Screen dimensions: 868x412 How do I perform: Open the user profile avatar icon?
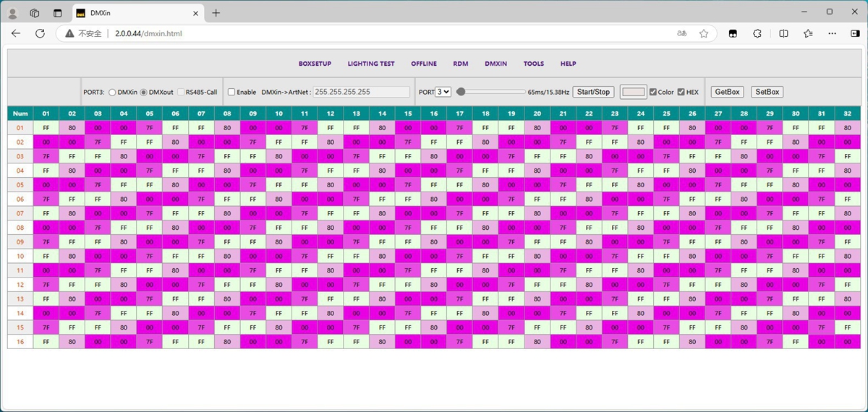(x=12, y=12)
